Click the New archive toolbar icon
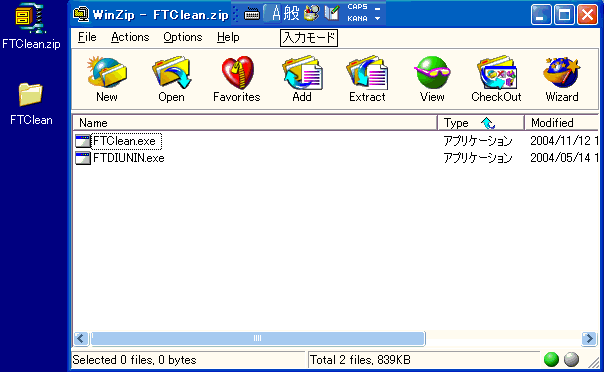 coord(107,79)
